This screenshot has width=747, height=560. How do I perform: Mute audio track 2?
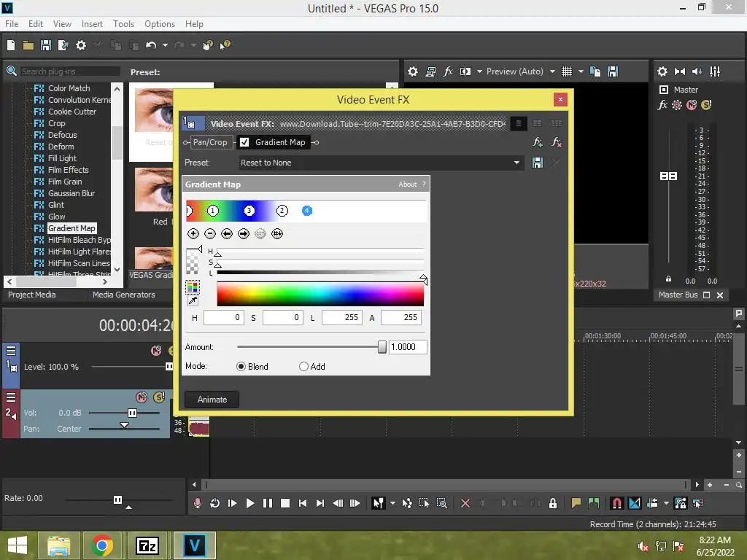pyautogui.click(x=142, y=397)
